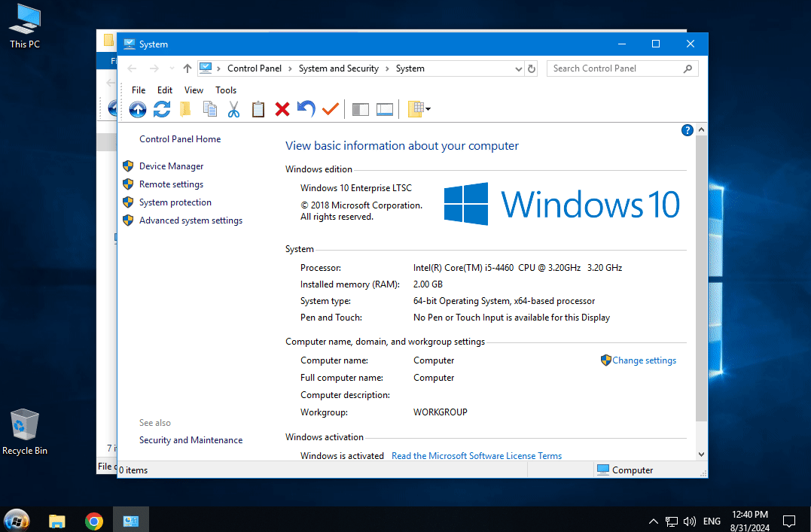Open This PC desktop icon
This screenshot has height=532, width=811.
tap(25, 26)
